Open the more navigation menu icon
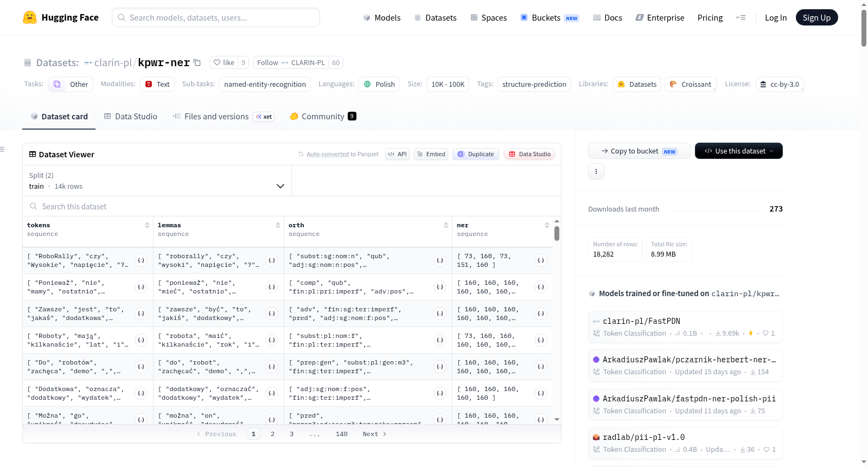 click(741, 17)
